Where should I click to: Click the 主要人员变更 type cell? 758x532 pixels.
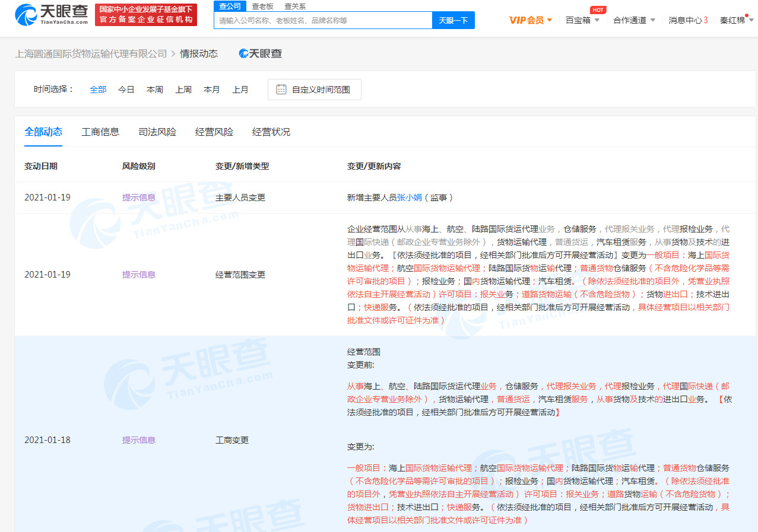(240, 197)
